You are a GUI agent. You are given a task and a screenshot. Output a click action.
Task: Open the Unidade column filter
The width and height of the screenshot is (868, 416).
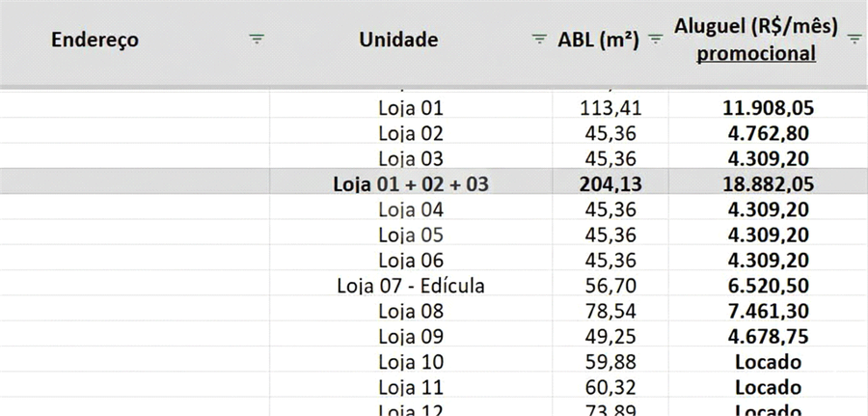[x=539, y=40]
